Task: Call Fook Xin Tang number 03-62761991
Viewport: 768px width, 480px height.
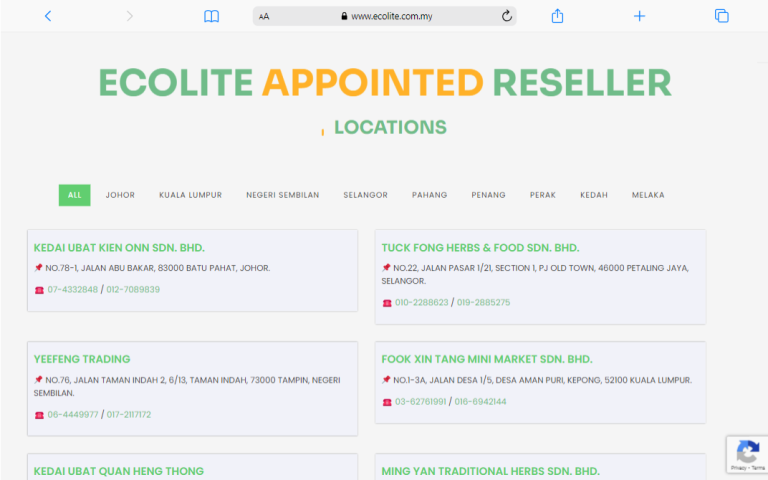Action: 420,402
